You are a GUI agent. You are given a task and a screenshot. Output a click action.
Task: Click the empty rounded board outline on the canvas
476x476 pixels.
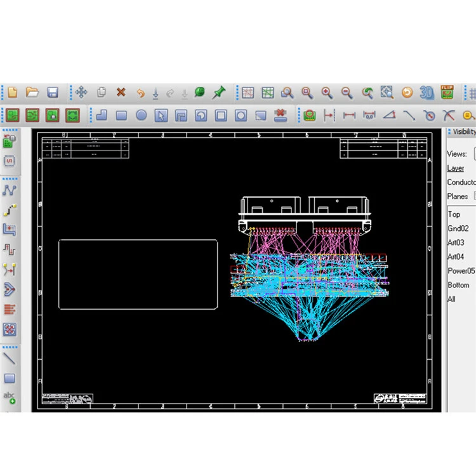[138, 274]
